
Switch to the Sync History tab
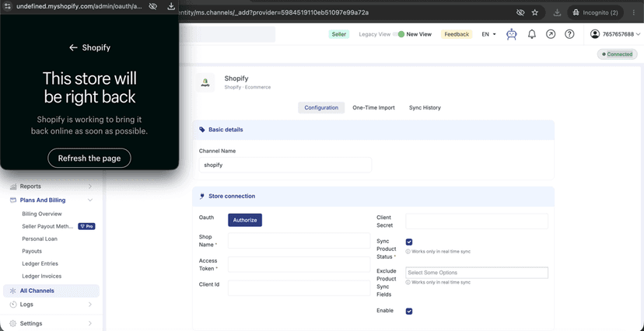coord(425,108)
